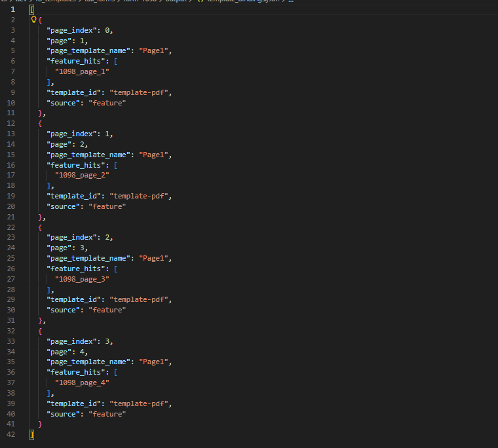
Task: Click the "feature_hits" key on line 16
Action: [76, 166]
